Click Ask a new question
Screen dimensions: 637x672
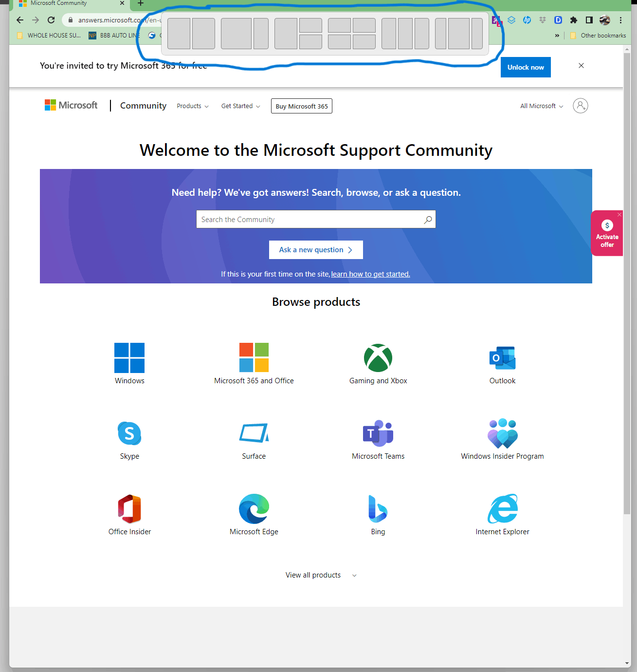(316, 250)
